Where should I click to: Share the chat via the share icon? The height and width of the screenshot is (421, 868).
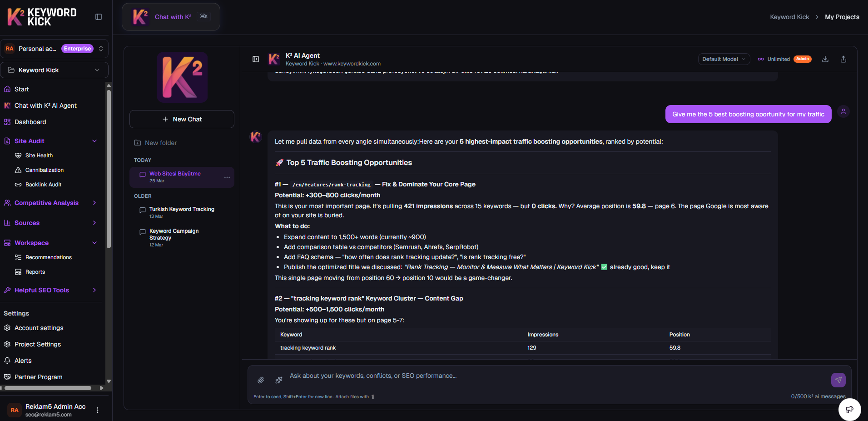[843, 59]
